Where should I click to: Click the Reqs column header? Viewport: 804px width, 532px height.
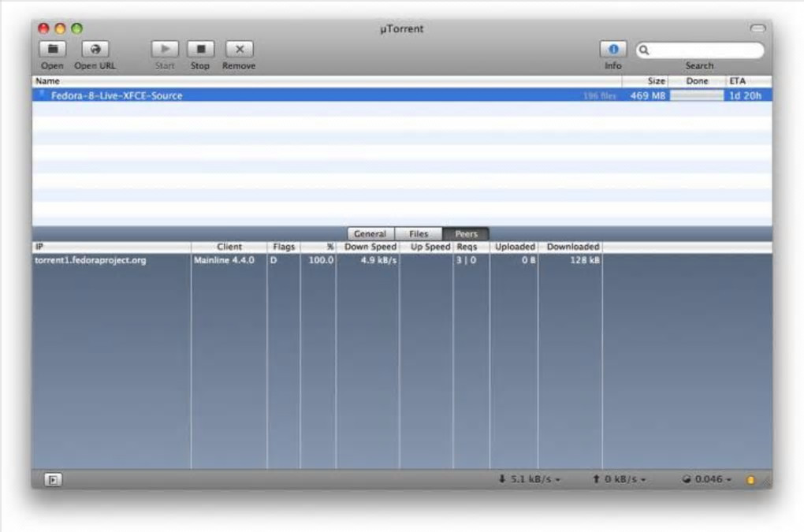pyautogui.click(x=471, y=247)
